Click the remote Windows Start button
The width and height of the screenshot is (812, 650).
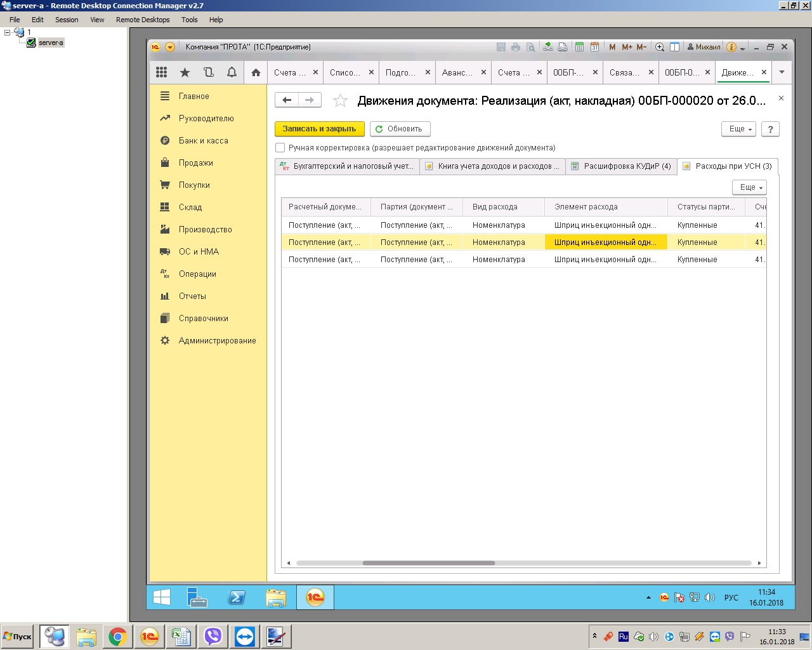click(162, 597)
